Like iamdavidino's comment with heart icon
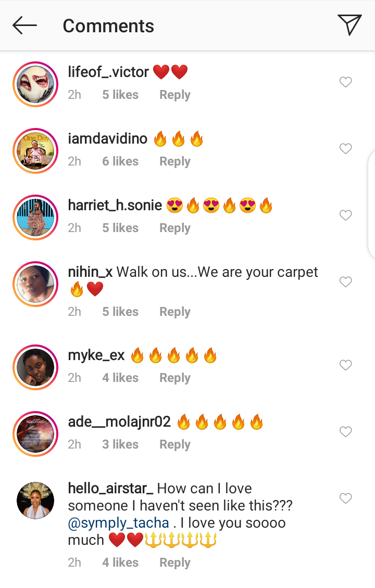 [345, 148]
